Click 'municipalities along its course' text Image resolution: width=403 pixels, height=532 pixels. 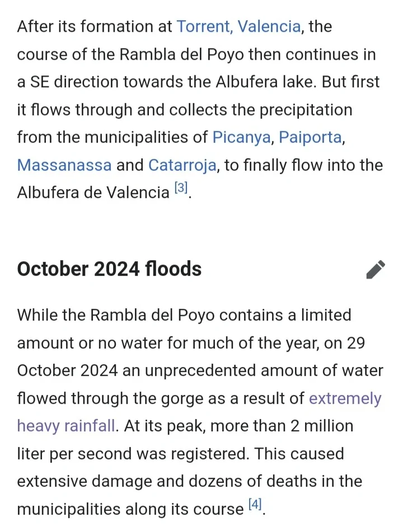(130, 509)
